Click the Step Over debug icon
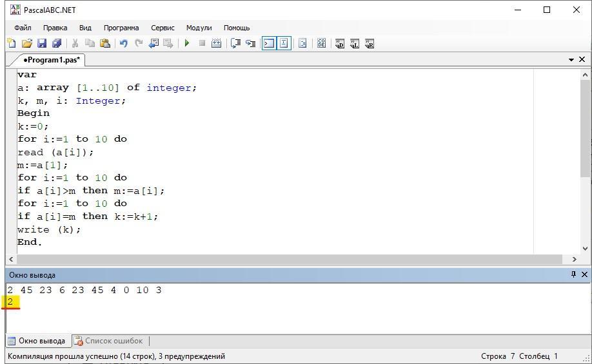This screenshot has height=364, width=592. tap(236, 44)
